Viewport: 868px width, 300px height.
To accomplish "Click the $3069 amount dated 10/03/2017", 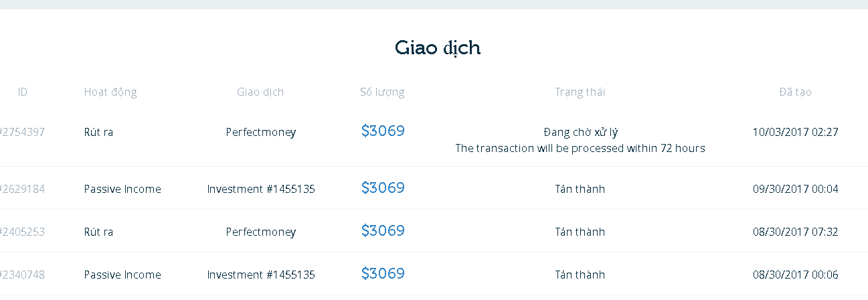I will [x=383, y=131].
